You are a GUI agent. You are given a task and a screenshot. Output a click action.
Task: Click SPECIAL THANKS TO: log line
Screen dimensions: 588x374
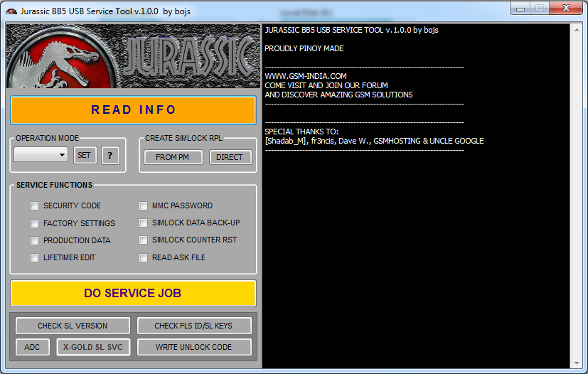(x=301, y=132)
